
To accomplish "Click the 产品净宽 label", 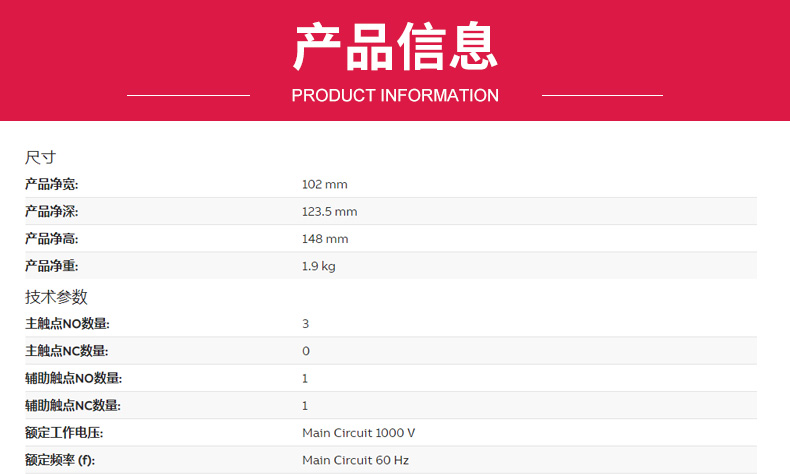I will [x=51, y=184].
